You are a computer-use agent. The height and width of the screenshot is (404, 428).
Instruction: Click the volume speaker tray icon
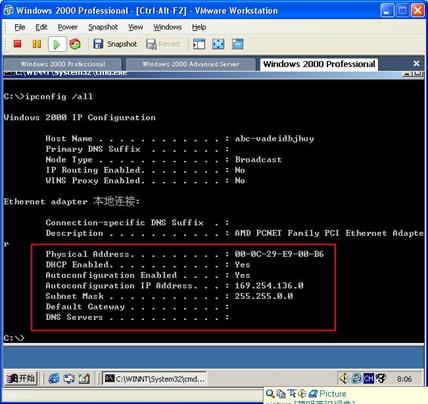pyautogui.click(x=344, y=378)
